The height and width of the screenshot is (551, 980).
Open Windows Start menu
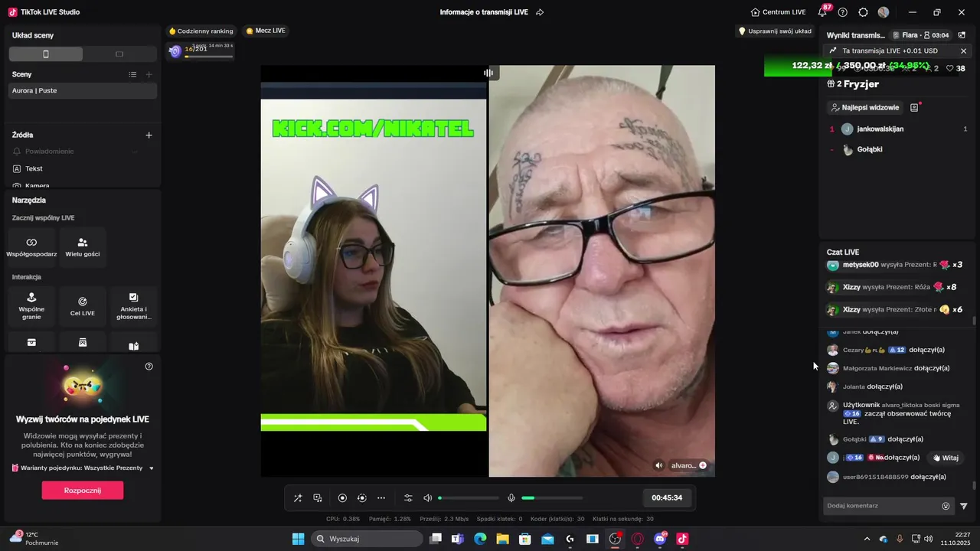pos(298,539)
